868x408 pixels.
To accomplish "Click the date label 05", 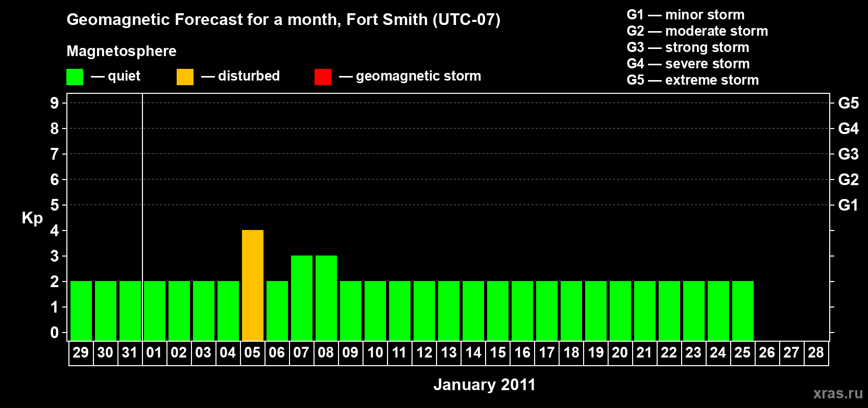I will [252, 352].
